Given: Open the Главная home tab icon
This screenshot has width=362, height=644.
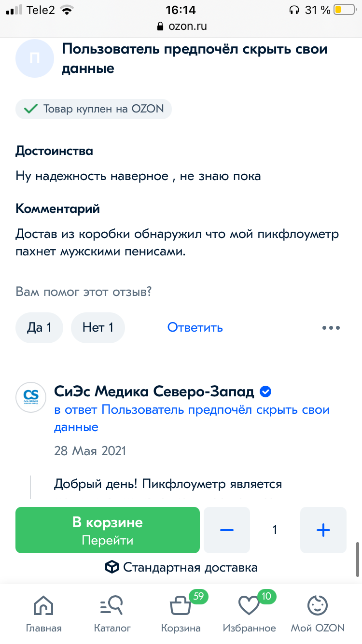Looking at the screenshot, I should [43, 605].
